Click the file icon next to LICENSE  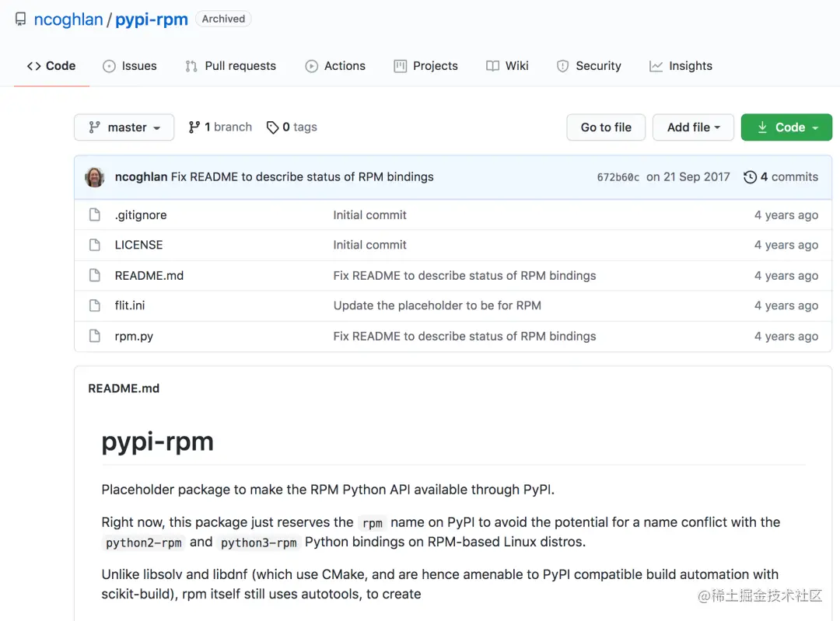click(95, 245)
